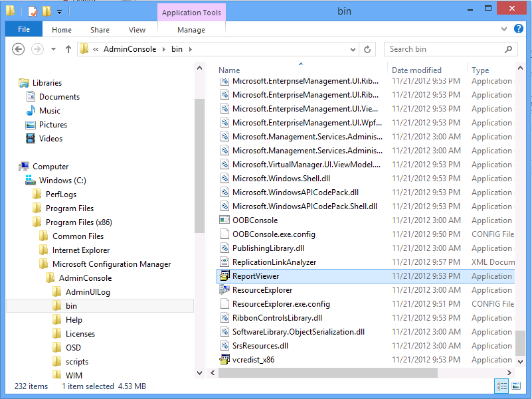Screen dimensions: 532x399
Task: Click the Pictures library icon
Action: 31,125
